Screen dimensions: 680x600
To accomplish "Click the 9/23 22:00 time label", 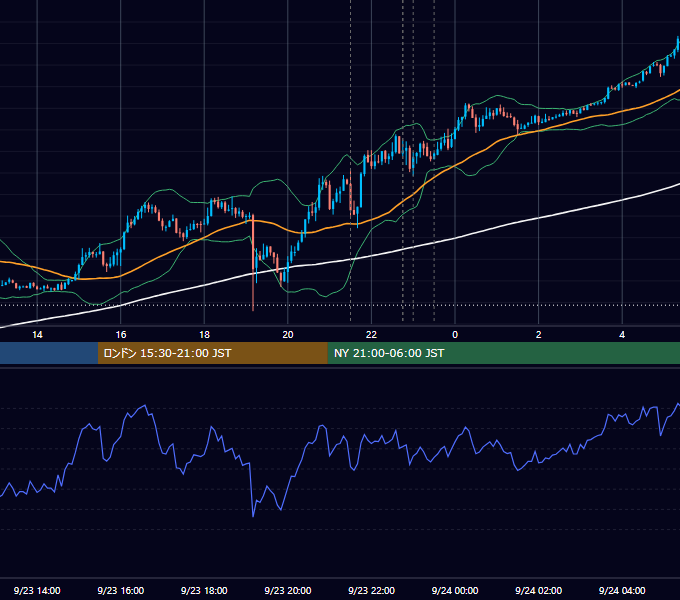I will 371,590.
